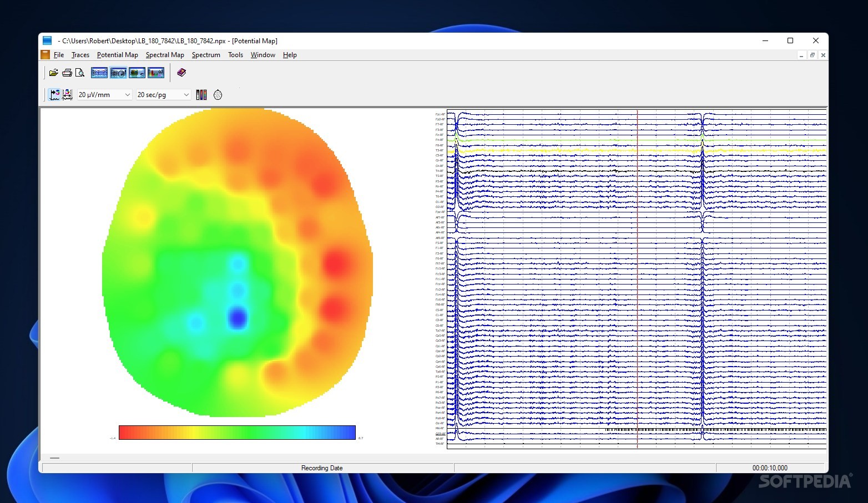Open the Traces menu
The image size is (868, 503).
point(80,55)
